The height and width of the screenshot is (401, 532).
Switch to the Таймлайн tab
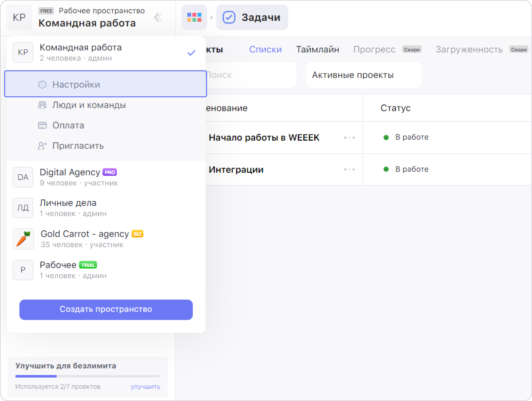pos(317,49)
